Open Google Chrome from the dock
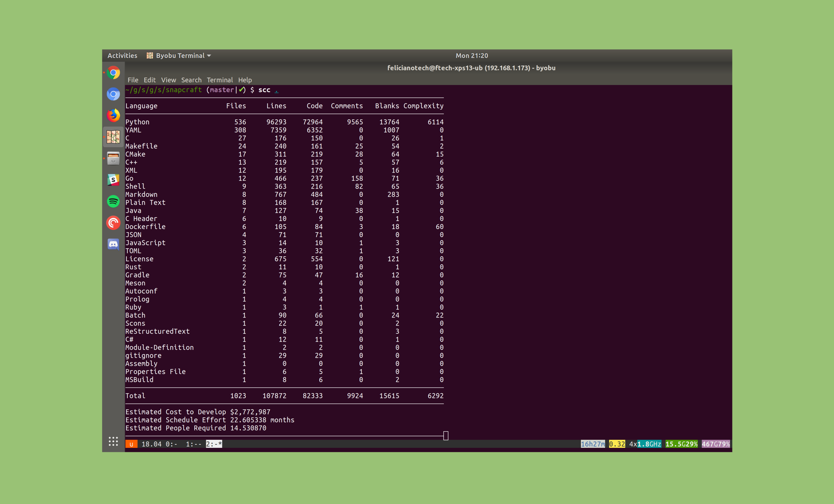 tap(113, 73)
